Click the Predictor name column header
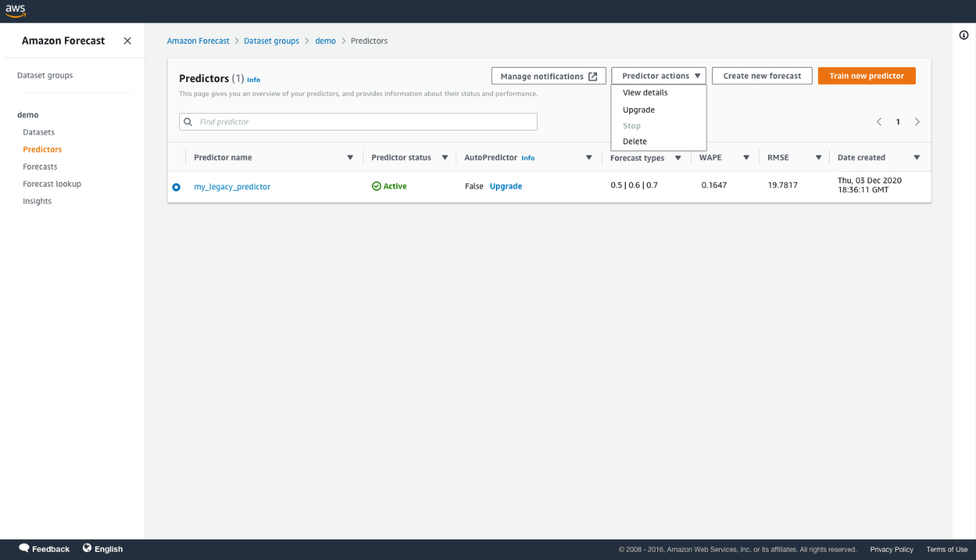Image resolution: width=976 pixels, height=560 pixels. pos(223,158)
